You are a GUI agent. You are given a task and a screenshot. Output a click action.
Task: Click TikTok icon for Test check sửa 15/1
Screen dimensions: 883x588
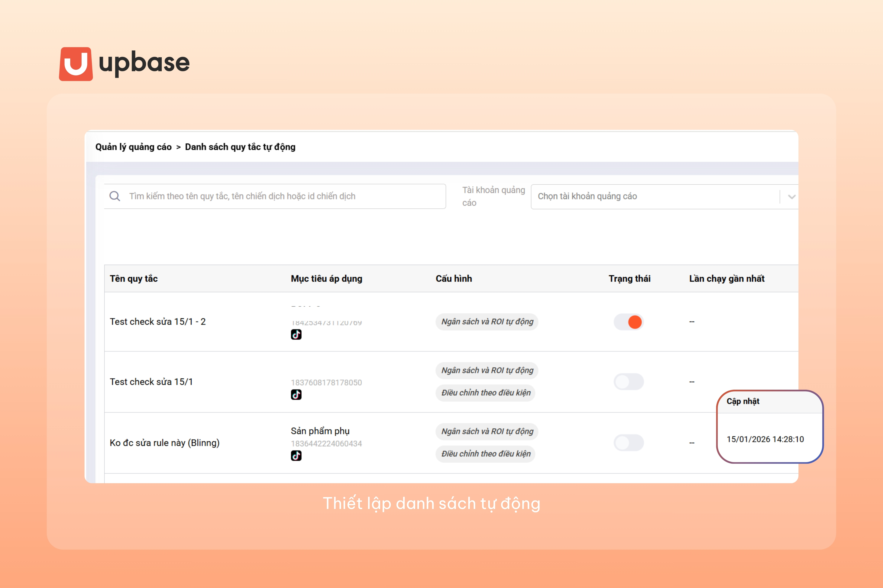pos(296,395)
